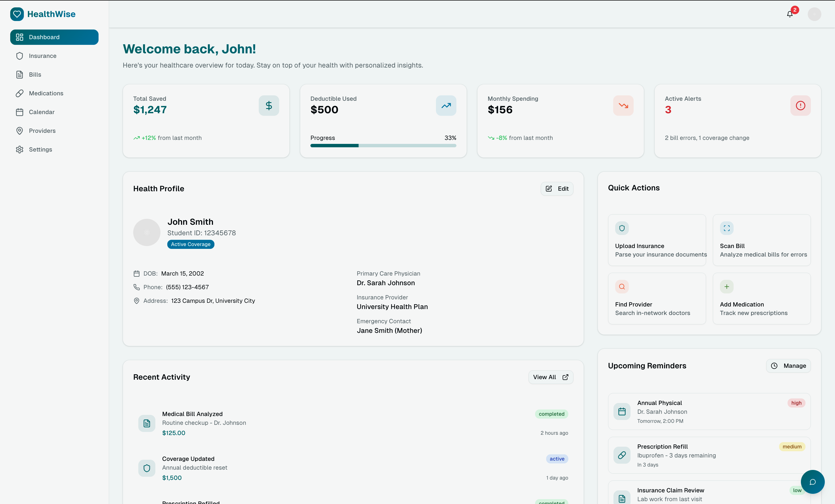835x504 pixels.
Task: Go to Medications in the sidebar
Action: click(x=46, y=93)
